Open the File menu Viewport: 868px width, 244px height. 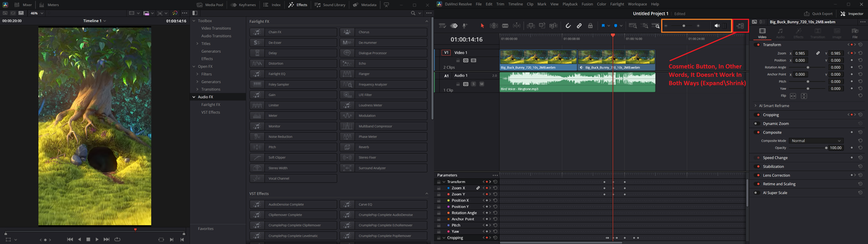[479, 4]
